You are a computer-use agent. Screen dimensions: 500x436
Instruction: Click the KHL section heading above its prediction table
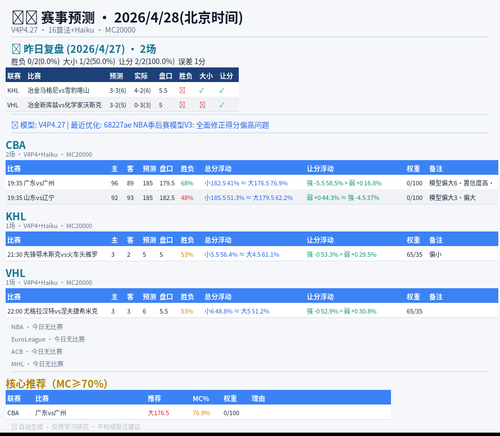click(x=16, y=216)
